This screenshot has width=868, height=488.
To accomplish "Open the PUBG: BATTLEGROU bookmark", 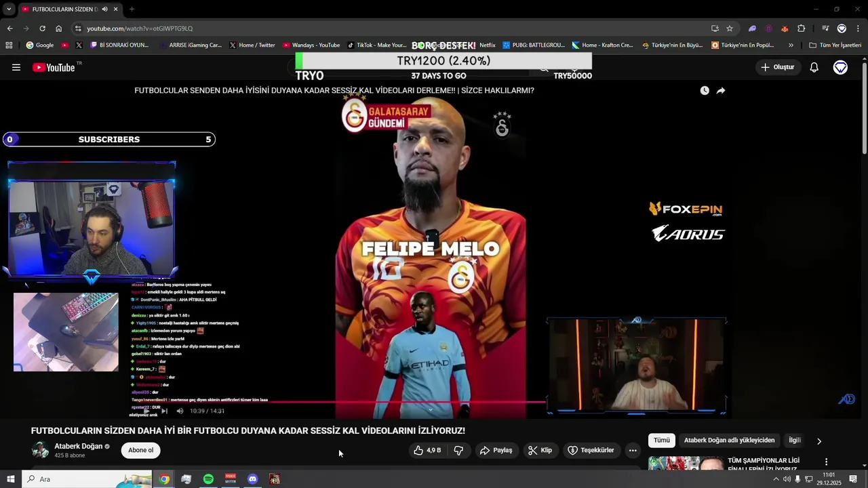I will click(534, 45).
